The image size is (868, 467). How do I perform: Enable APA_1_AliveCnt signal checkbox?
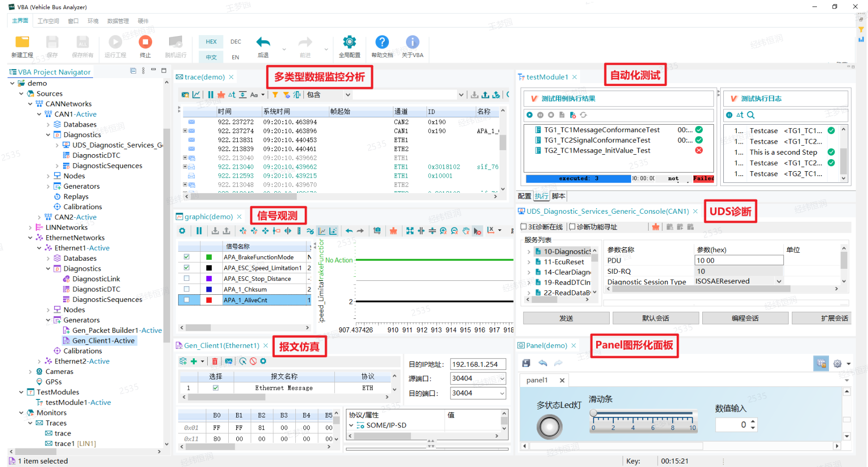tap(187, 300)
